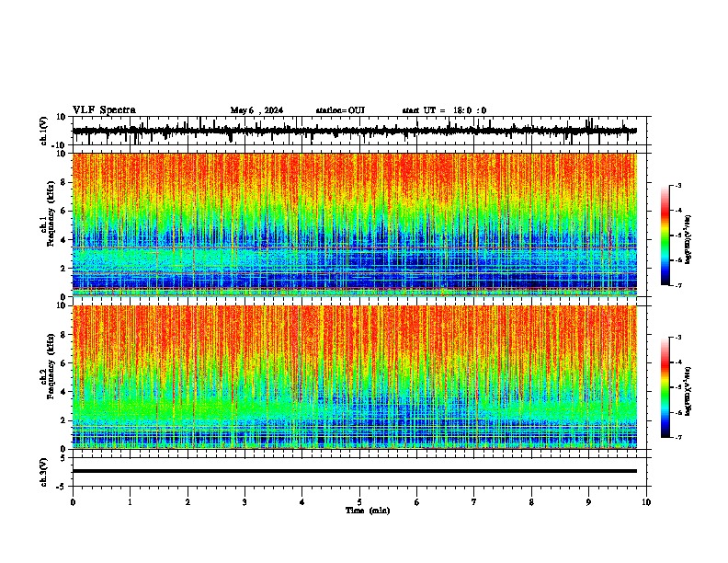Screen dimensions: 728x563
Task: Click time axis tick label "9"
Action: pyautogui.click(x=588, y=502)
